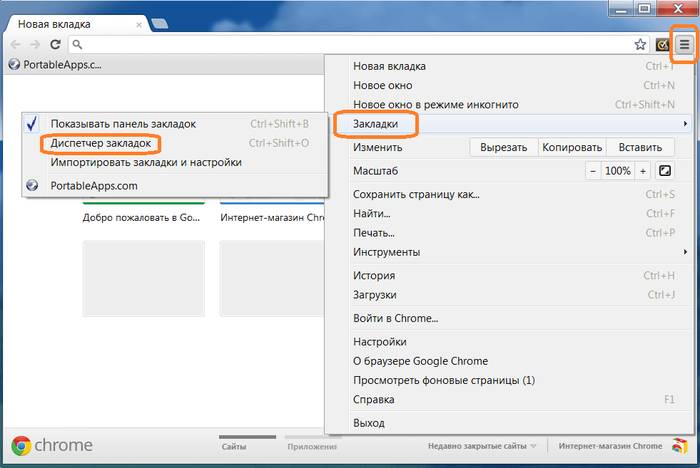Open the Chrome Web Store icon at bottom right
700x468 pixels.
[x=680, y=446]
